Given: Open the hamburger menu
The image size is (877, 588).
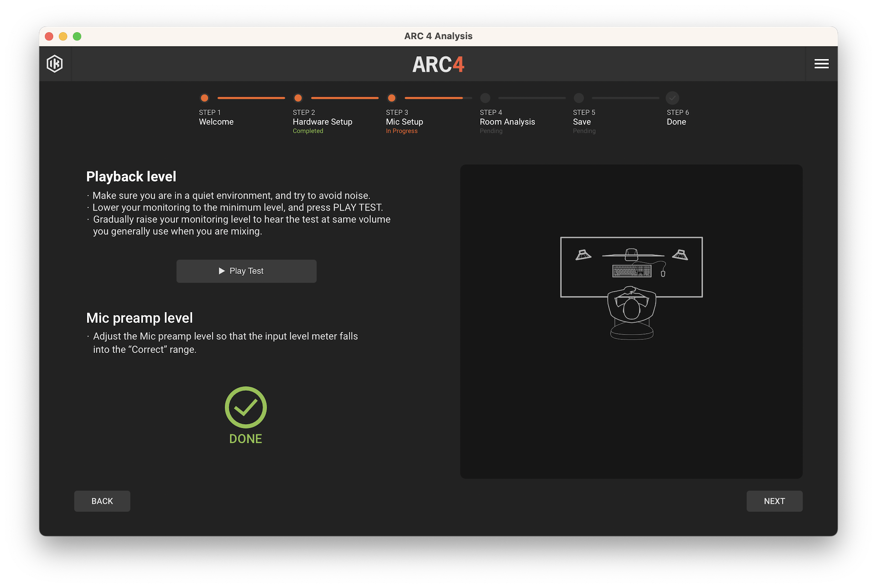Looking at the screenshot, I should click(x=821, y=64).
